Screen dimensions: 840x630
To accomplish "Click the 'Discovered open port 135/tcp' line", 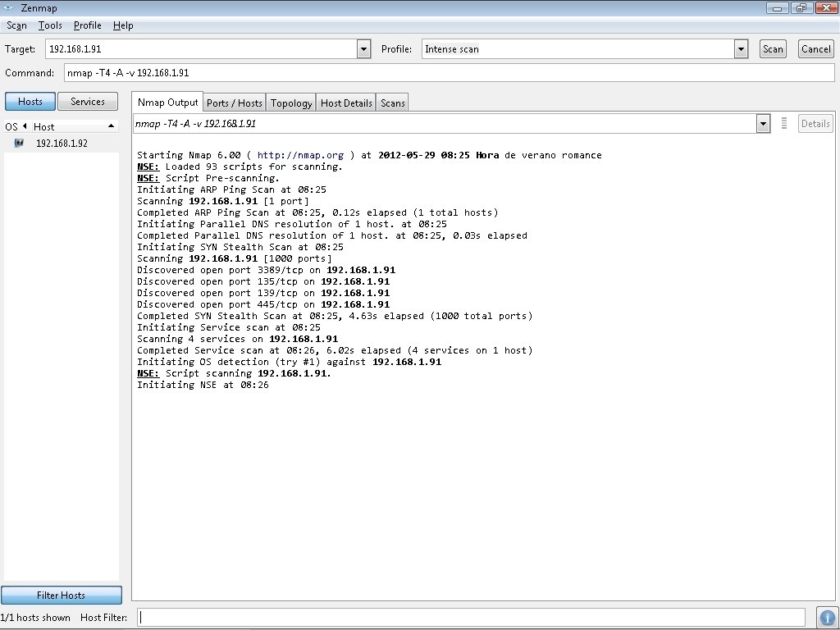I will point(263,281).
